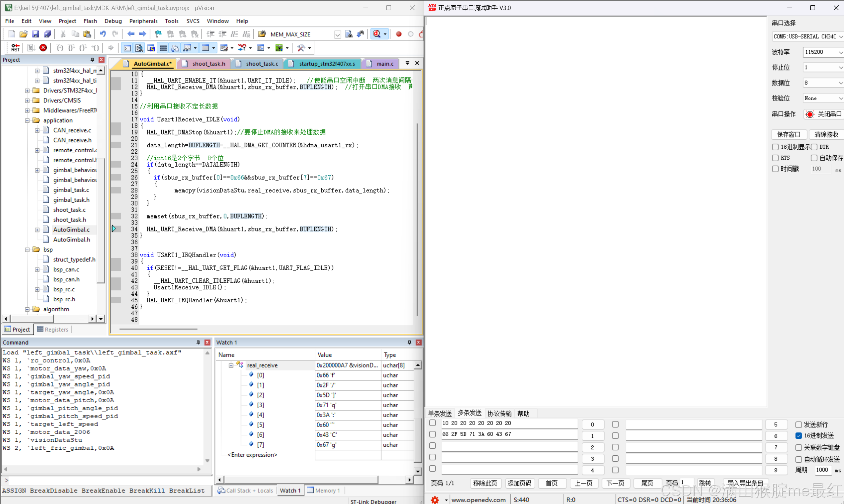Viewport: 844px width, 504px height.
Task: Click send button 1 for 66 2F row
Action: click(x=592, y=436)
